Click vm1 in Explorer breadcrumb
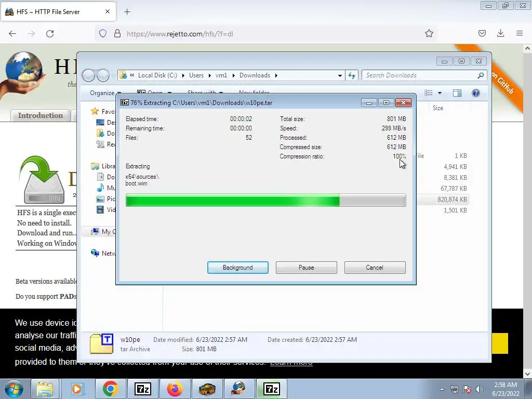This screenshot has height=399, width=532. tap(221, 75)
